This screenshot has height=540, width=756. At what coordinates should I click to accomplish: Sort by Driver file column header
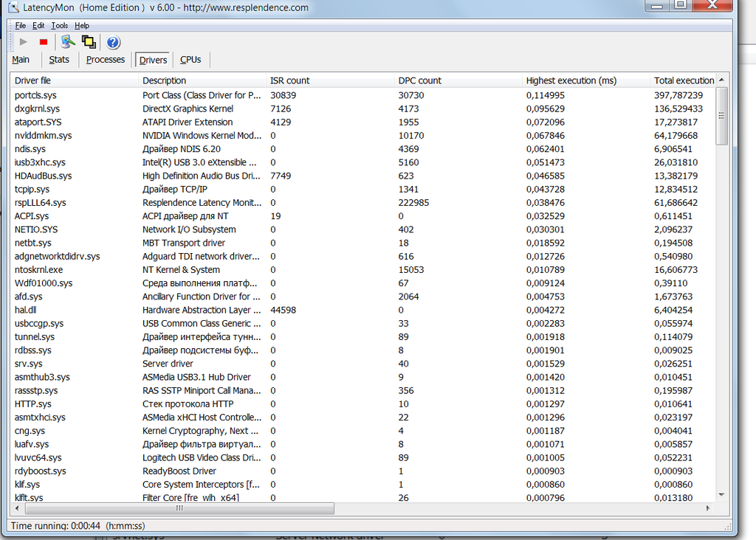tap(75, 80)
